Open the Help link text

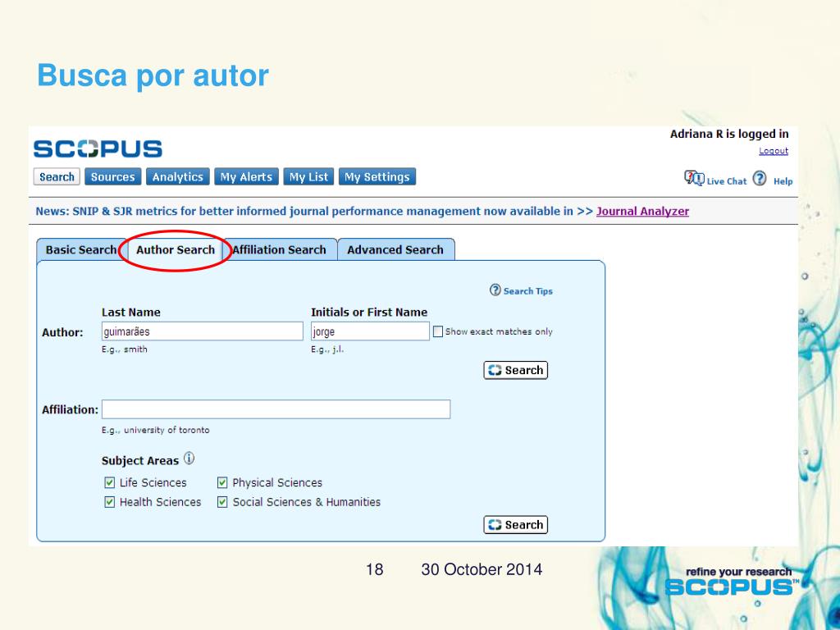coord(783,181)
